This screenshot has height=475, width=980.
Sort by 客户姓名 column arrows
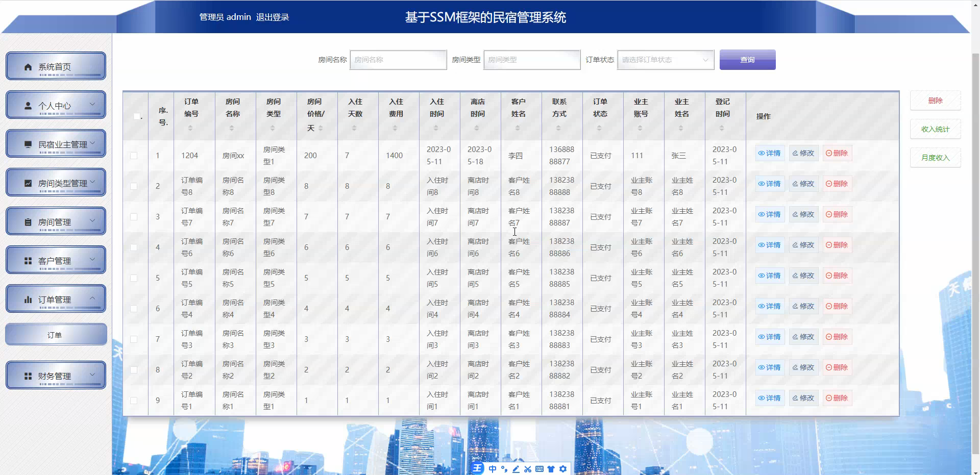pyautogui.click(x=517, y=128)
